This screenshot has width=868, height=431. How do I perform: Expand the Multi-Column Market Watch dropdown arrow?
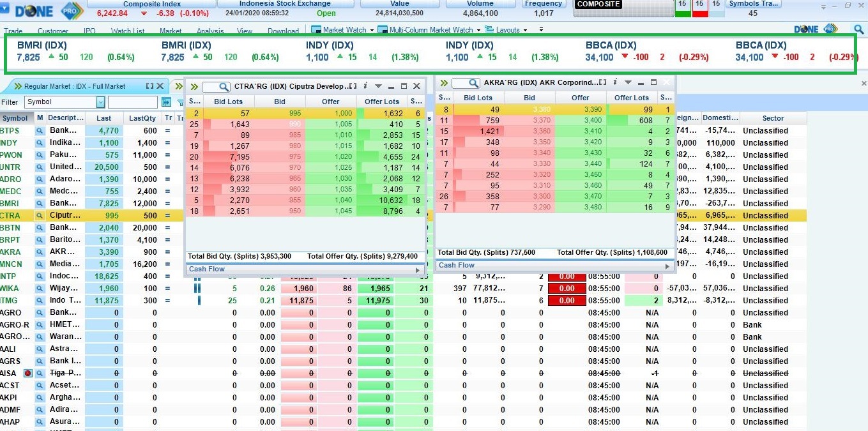(x=478, y=30)
